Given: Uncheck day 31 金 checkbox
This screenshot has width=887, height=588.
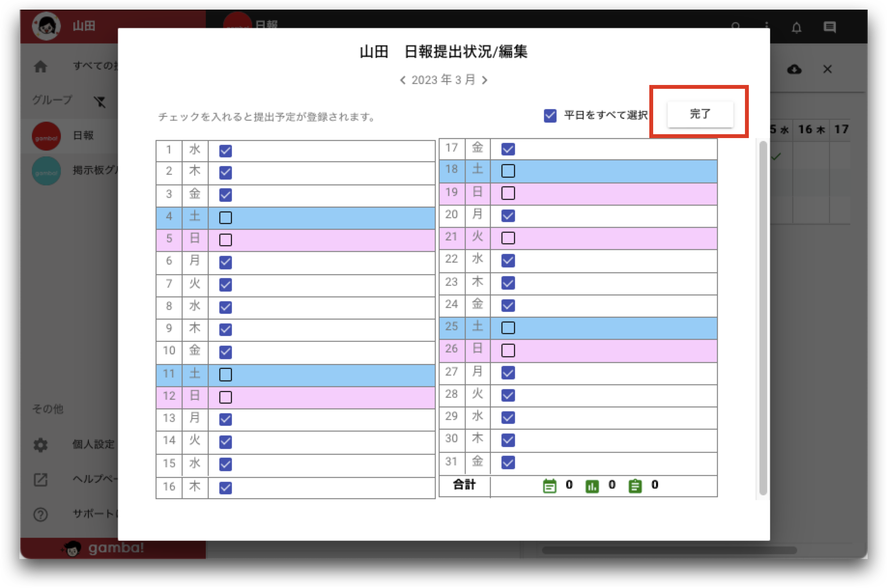Looking at the screenshot, I should click(508, 462).
